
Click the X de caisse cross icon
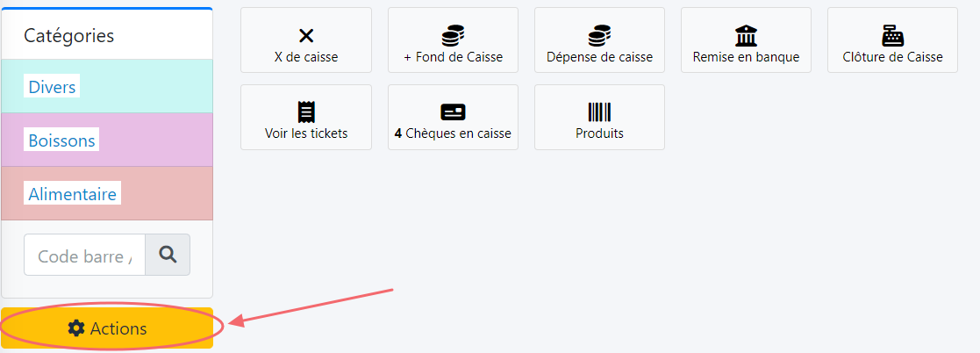306,36
